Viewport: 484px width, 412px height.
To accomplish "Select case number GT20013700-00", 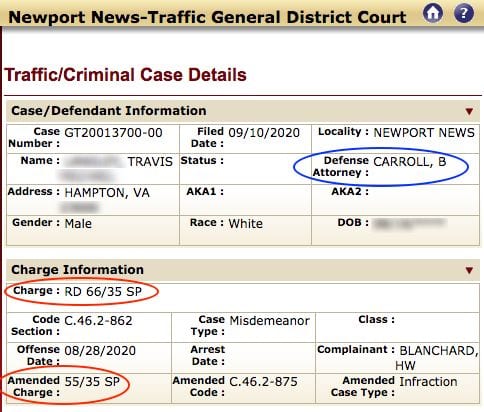I will point(113,133).
